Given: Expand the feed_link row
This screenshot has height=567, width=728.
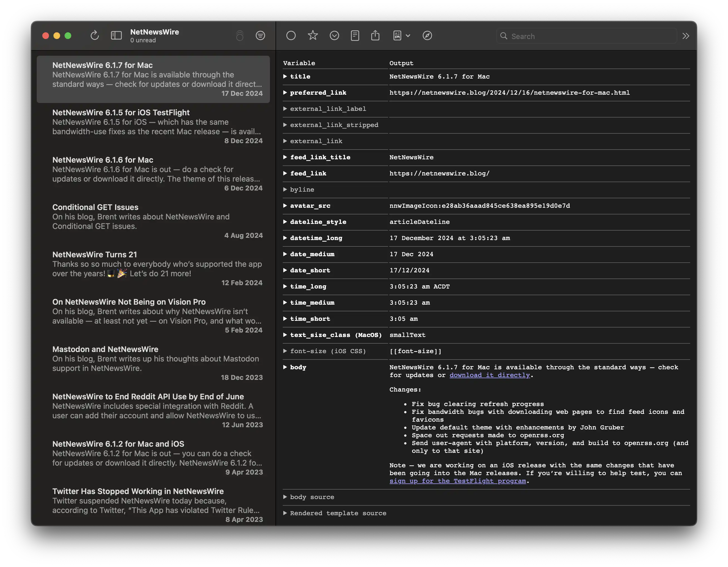Looking at the screenshot, I should pos(285,173).
